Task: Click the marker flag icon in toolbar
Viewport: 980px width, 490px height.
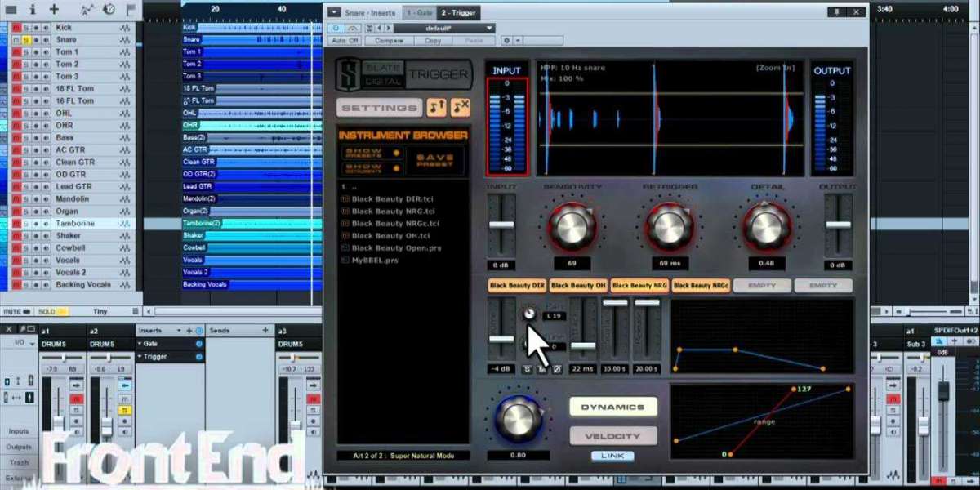Action: 131,10
